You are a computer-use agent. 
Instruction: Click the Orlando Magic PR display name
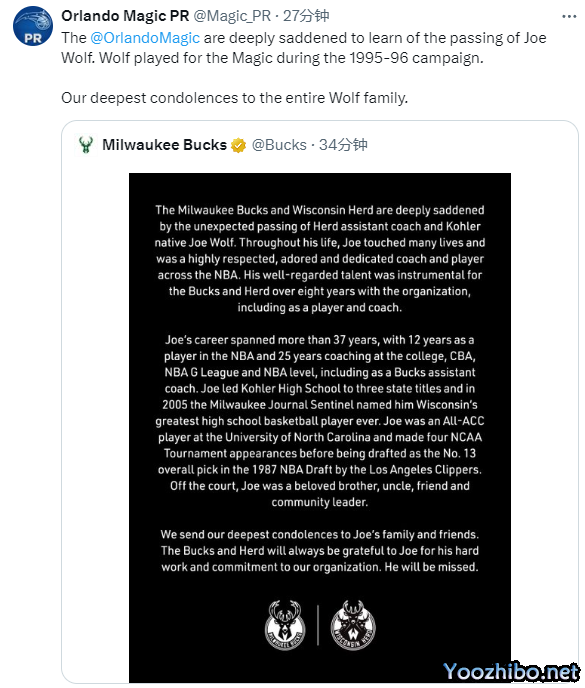tap(125, 16)
